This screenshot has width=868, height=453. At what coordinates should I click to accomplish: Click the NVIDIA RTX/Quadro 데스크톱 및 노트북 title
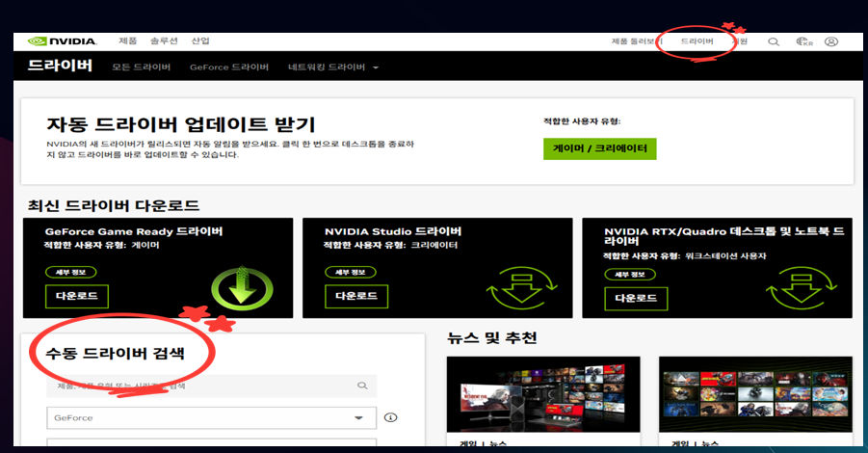pos(724,236)
